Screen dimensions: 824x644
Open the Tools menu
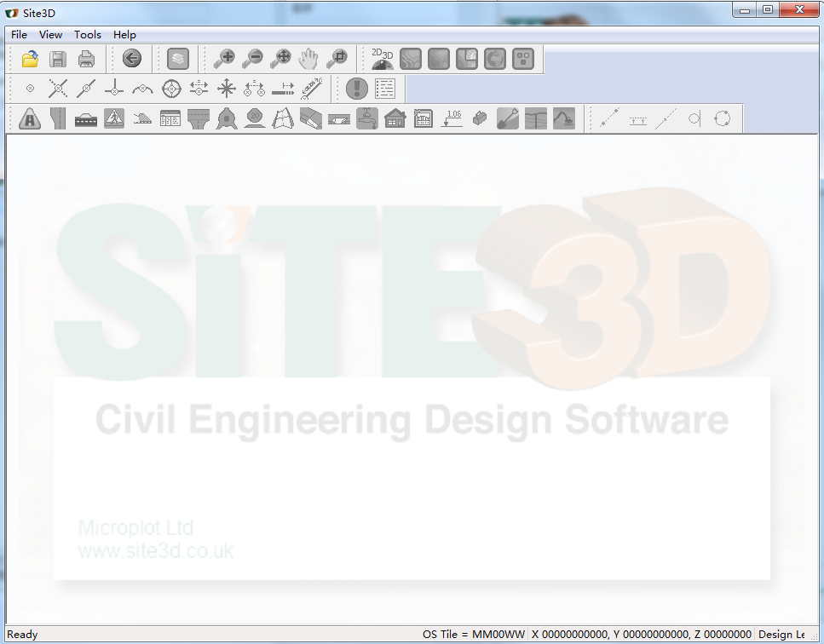(x=87, y=35)
